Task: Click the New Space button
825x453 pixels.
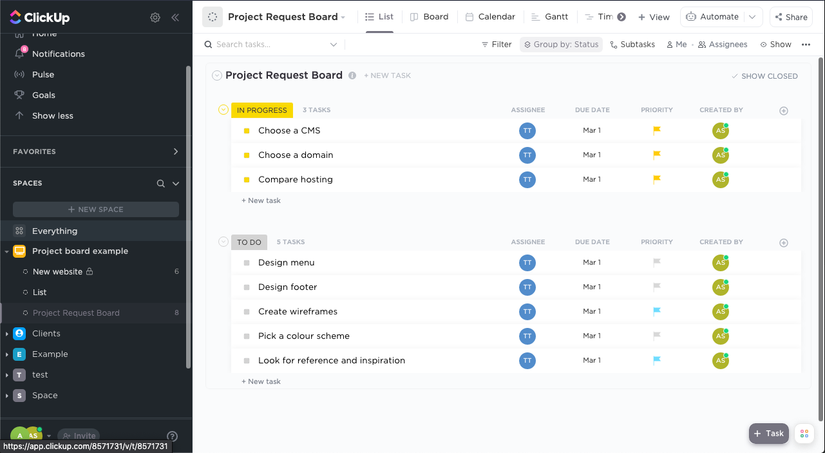Action: point(96,209)
